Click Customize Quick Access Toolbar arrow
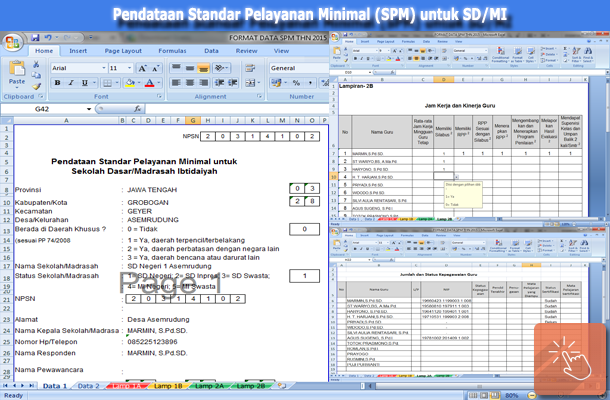The width and height of the screenshot is (610, 400). [90, 38]
